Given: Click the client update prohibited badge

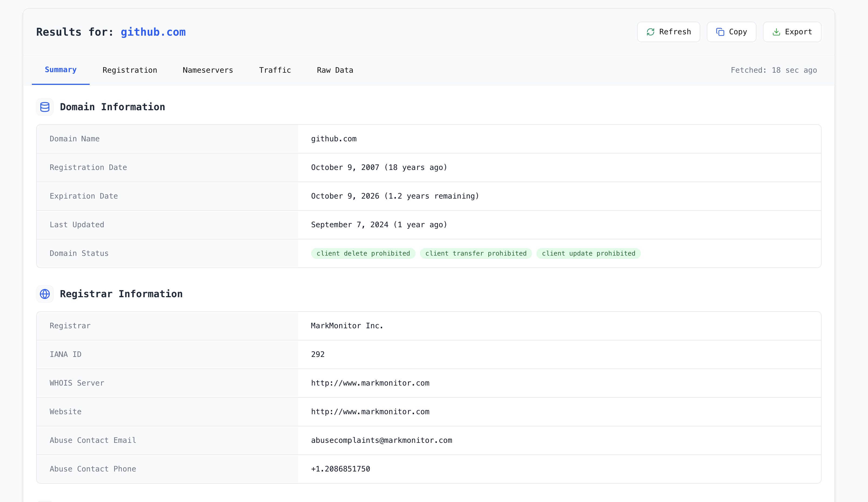Looking at the screenshot, I should 588,254.
